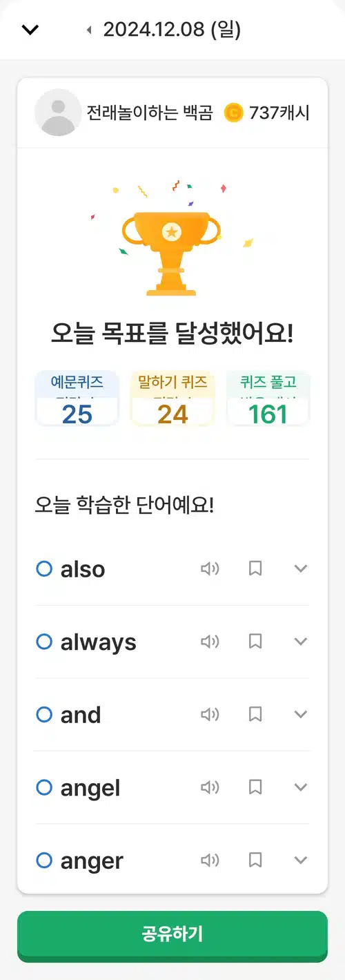Go to previous date with left arrow
This screenshot has height=980, width=345.
point(89,30)
